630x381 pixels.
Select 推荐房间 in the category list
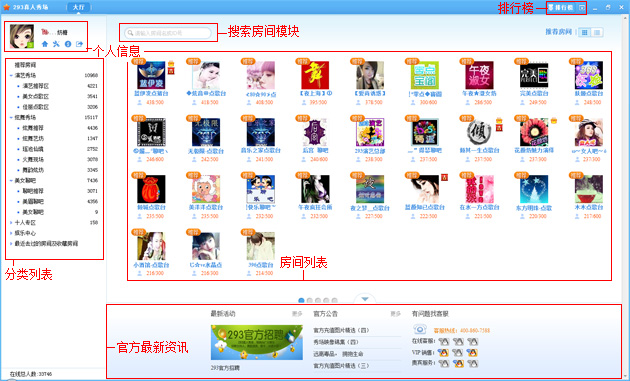(x=25, y=65)
